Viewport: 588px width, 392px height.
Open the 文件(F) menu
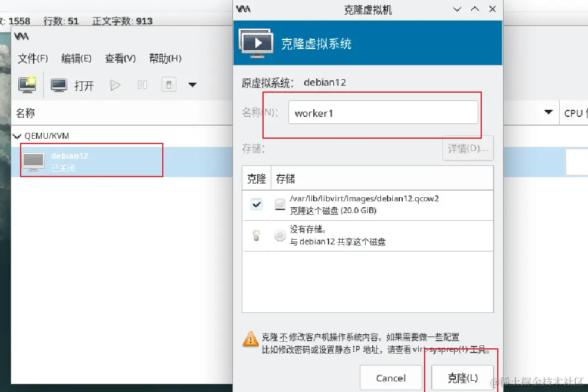click(x=33, y=58)
